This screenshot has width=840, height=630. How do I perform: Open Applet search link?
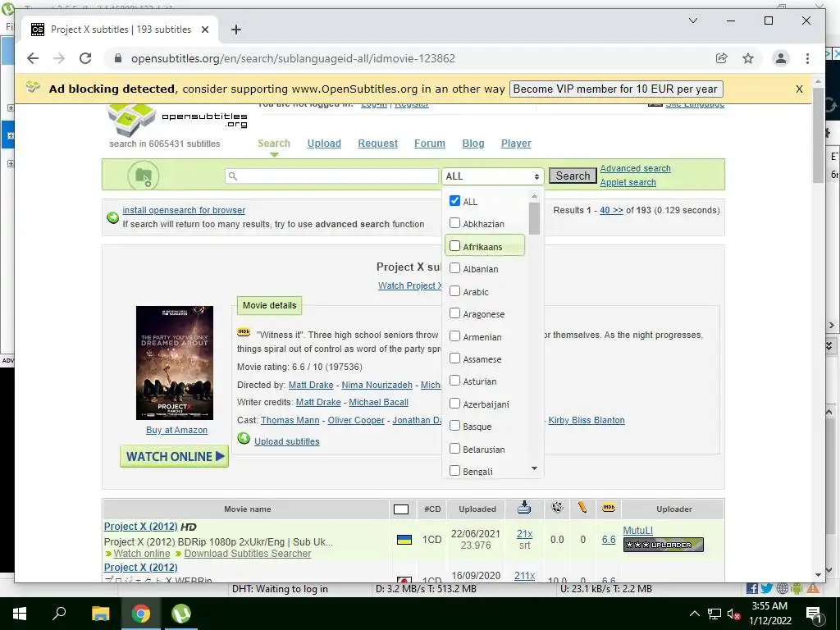628,182
